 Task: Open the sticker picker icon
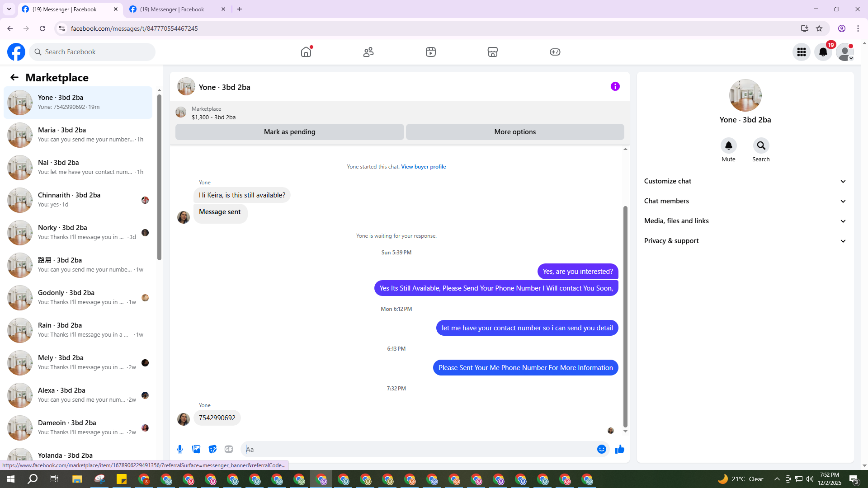(212, 449)
